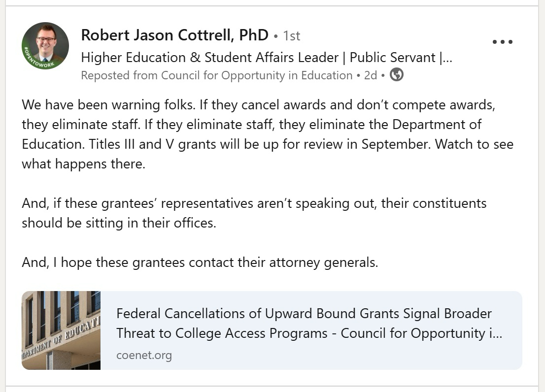Click the 2d post timestamp
545x392 pixels.
pos(371,75)
